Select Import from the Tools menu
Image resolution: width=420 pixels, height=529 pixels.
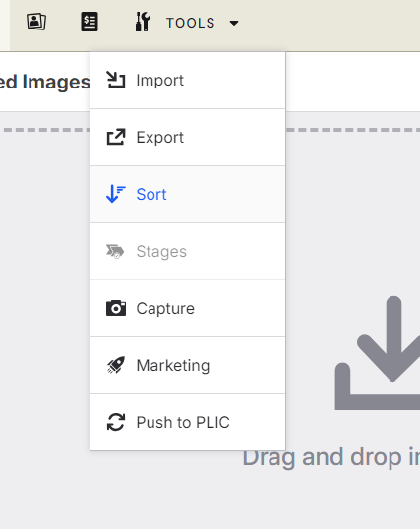click(x=188, y=81)
